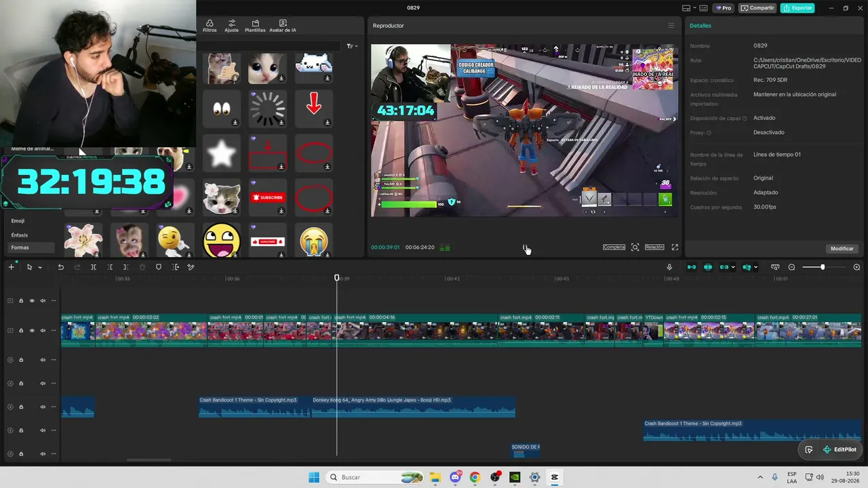Click the scan frame icon in the player
This screenshot has width=868, height=488.
[635, 247]
